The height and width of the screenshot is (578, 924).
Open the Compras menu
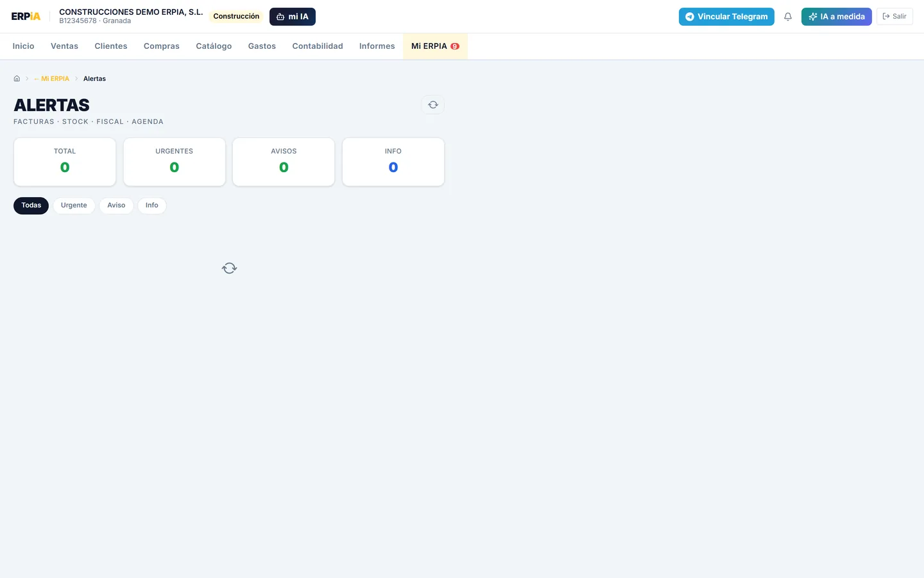pos(162,46)
